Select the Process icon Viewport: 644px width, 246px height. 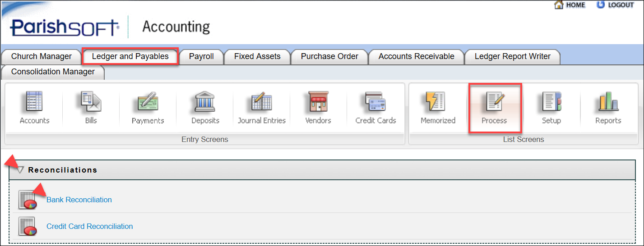click(x=495, y=102)
